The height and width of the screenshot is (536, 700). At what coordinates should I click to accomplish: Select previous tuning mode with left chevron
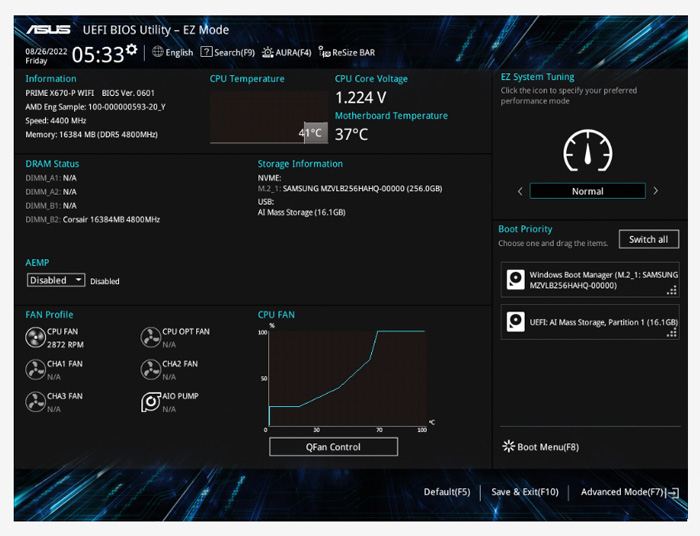pyautogui.click(x=520, y=191)
